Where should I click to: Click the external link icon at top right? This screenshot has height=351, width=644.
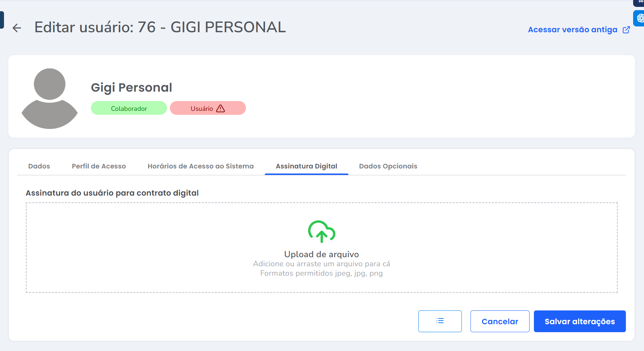[x=626, y=30]
